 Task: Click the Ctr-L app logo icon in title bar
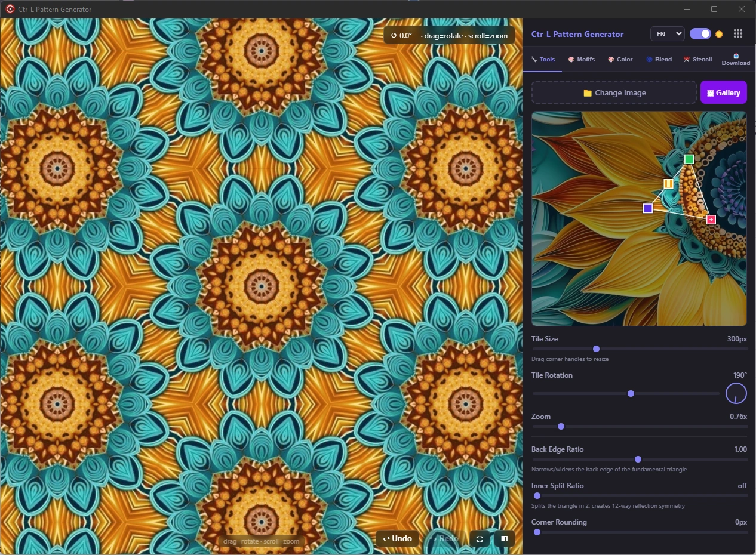[x=10, y=9]
